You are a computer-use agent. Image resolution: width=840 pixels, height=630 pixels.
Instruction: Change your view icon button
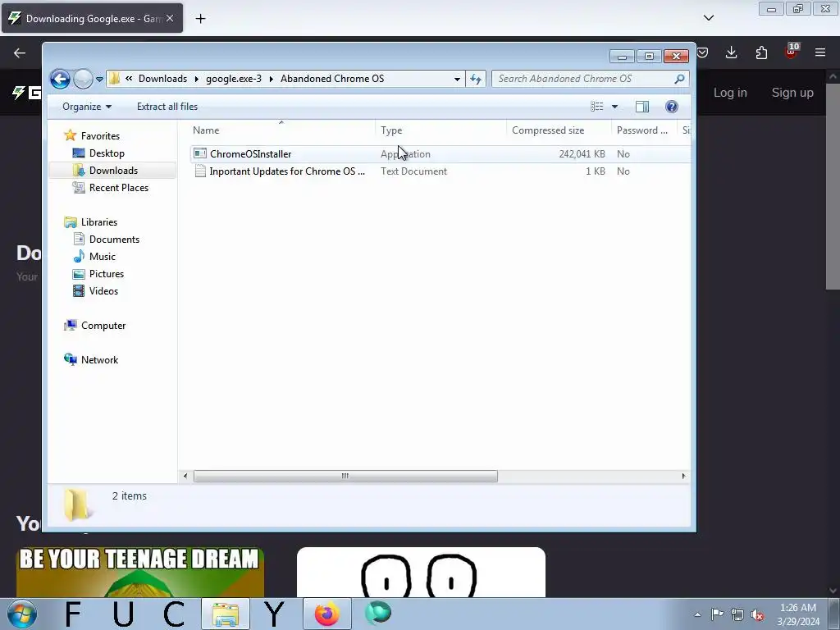click(597, 107)
